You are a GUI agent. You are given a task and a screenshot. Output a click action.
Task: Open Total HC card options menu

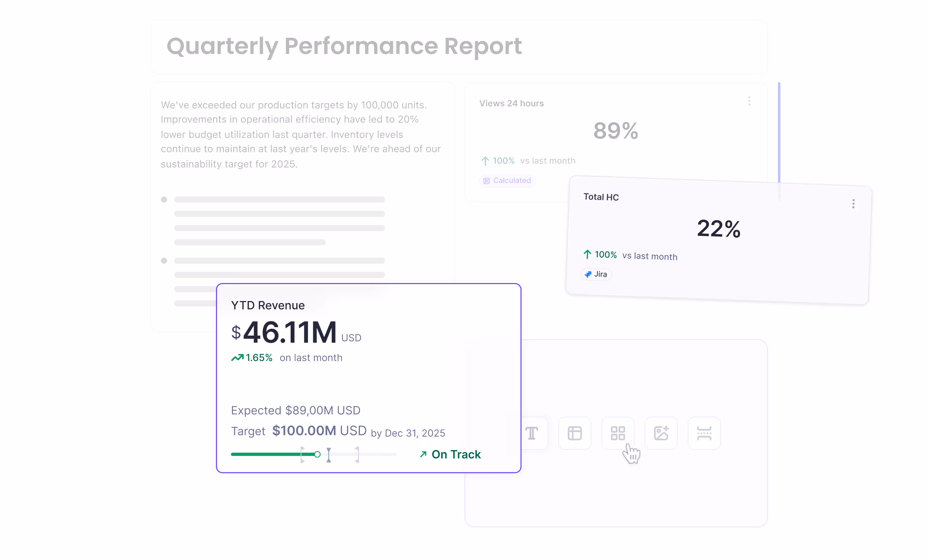[853, 204]
